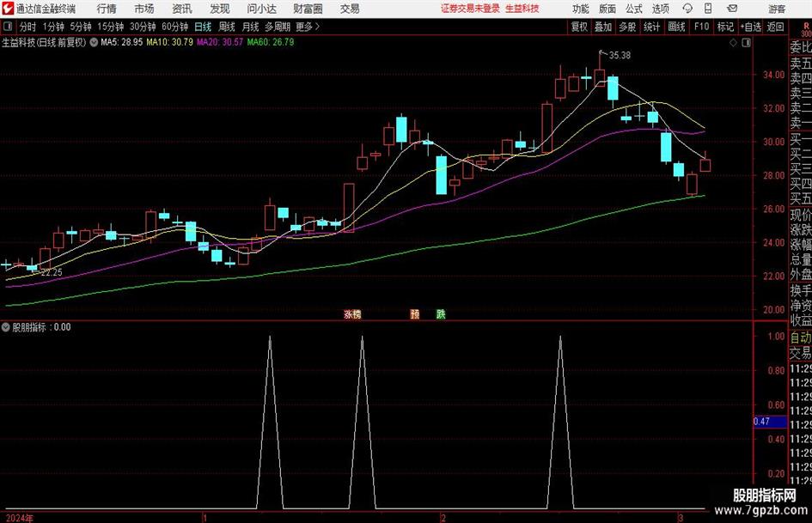Switch to the 分时 intraday view
The height and width of the screenshot is (523, 812).
click(28, 27)
